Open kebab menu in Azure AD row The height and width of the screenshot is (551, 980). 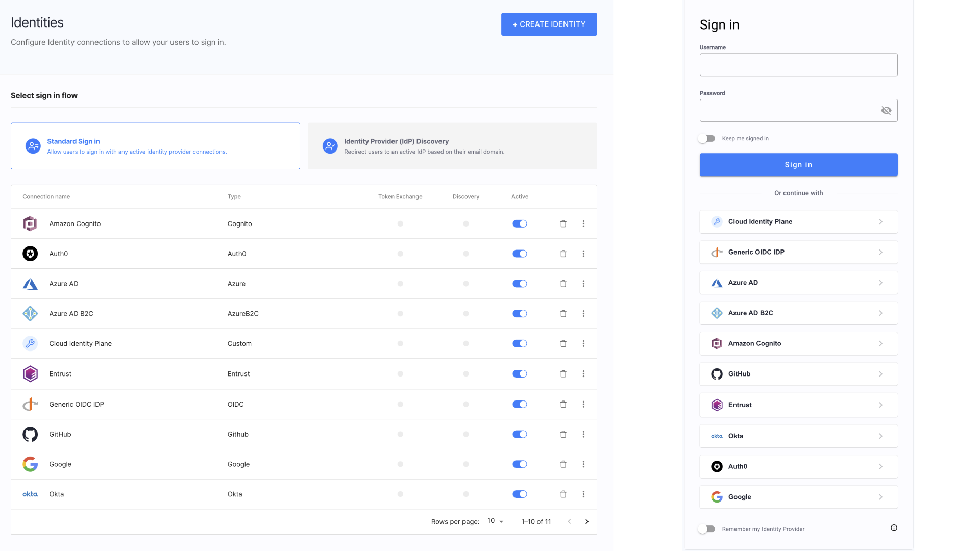[x=583, y=284]
